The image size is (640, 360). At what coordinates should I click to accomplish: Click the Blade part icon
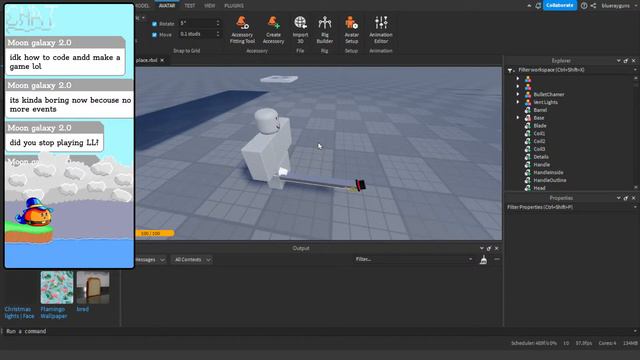click(528, 126)
